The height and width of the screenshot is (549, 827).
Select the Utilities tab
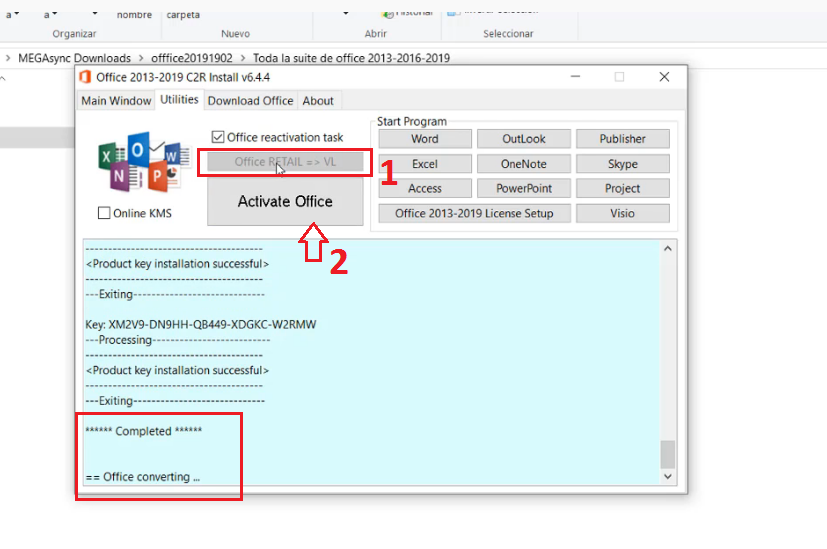coord(179,100)
